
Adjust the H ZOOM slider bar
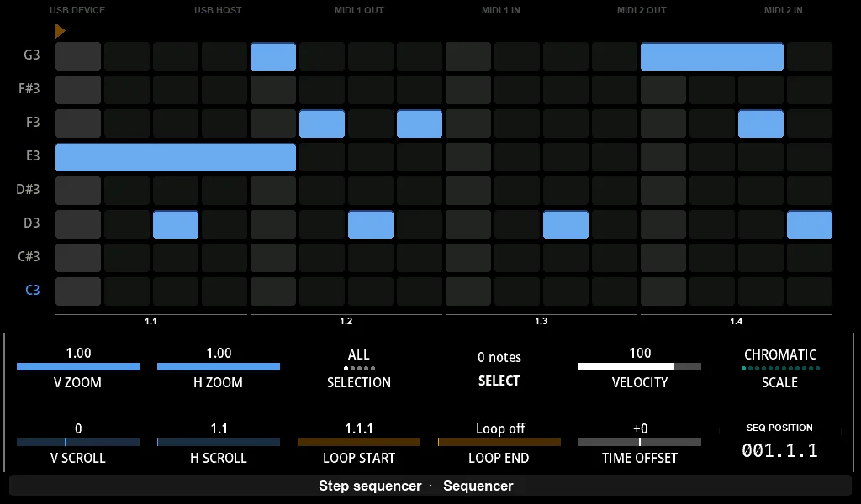click(219, 367)
